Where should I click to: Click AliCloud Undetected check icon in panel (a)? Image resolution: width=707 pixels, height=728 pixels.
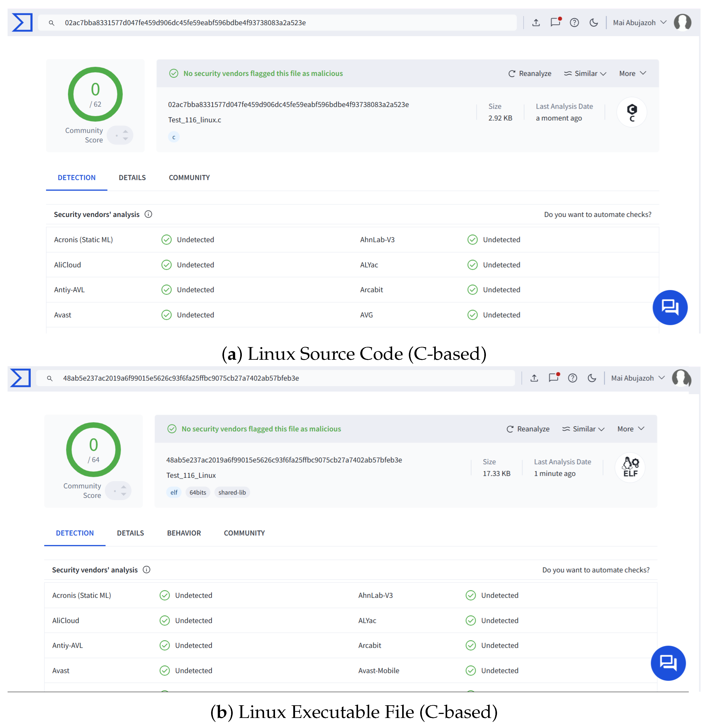point(166,265)
